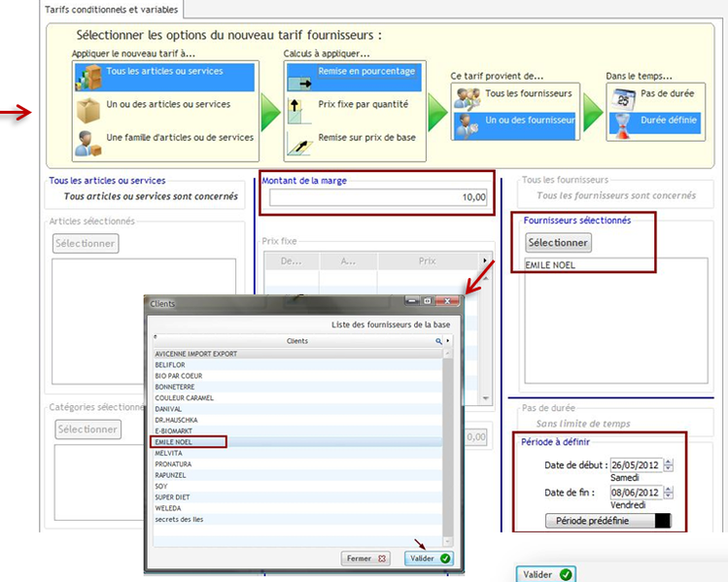The image size is (728, 582).
Task: Select PRONATURA in supplier list
Action: [x=297, y=464]
